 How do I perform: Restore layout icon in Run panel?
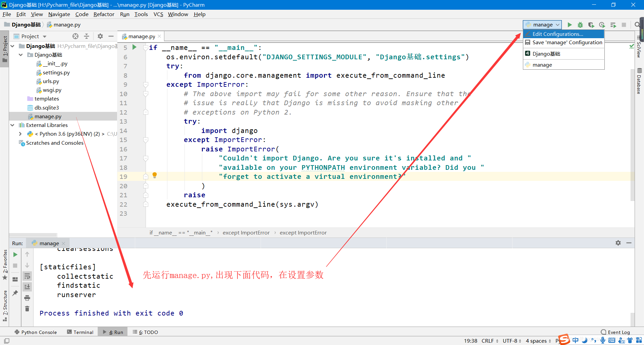(15, 279)
